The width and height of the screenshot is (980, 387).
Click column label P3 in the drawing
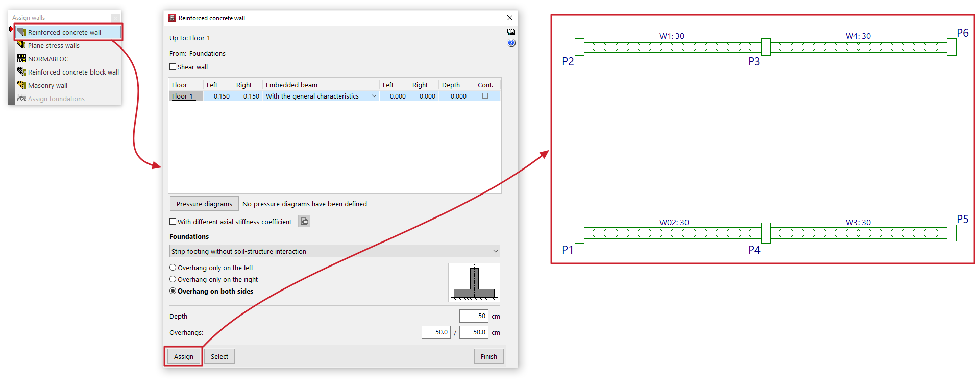pyautogui.click(x=754, y=61)
